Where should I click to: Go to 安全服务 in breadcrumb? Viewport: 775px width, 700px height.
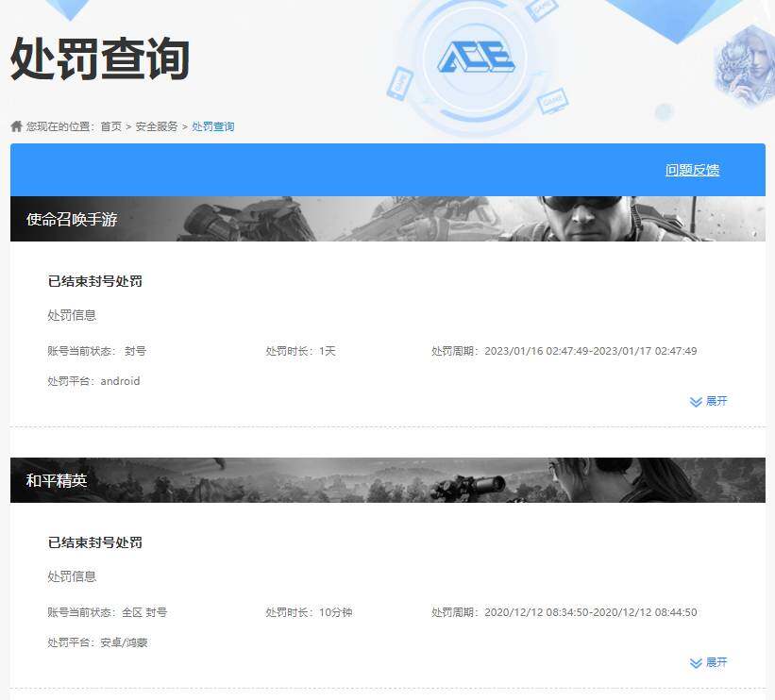click(156, 126)
